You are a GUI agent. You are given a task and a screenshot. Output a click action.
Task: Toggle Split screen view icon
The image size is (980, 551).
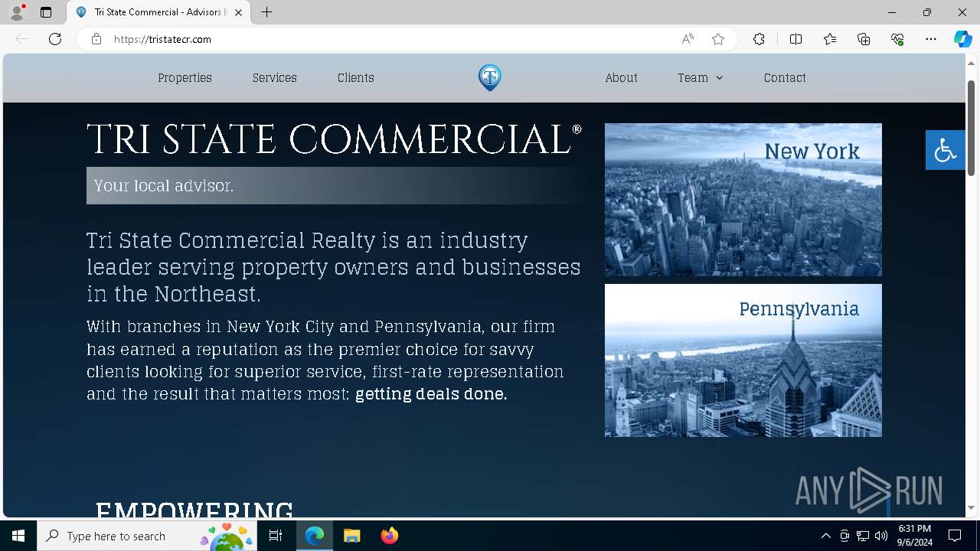[795, 39]
